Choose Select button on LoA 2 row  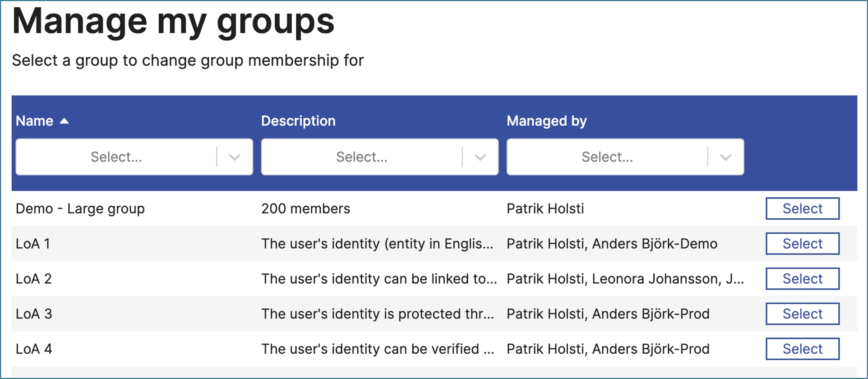point(802,279)
